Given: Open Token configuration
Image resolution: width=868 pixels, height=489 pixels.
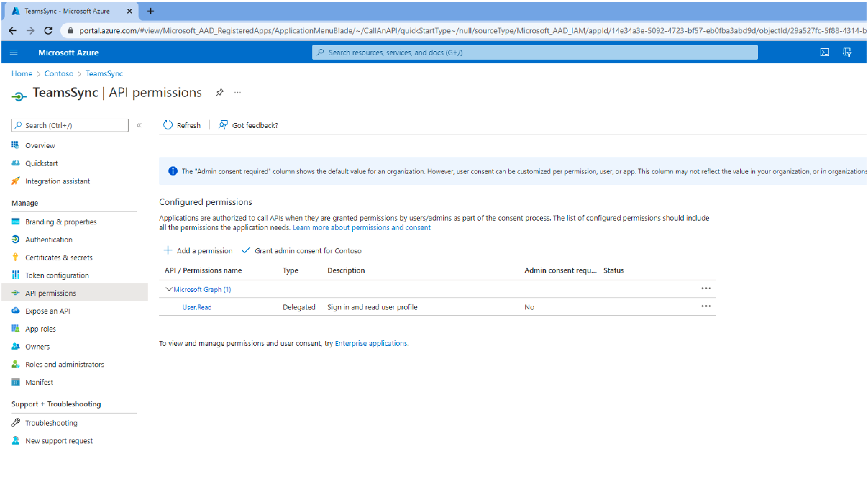Looking at the screenshot, I should [57, 275].
